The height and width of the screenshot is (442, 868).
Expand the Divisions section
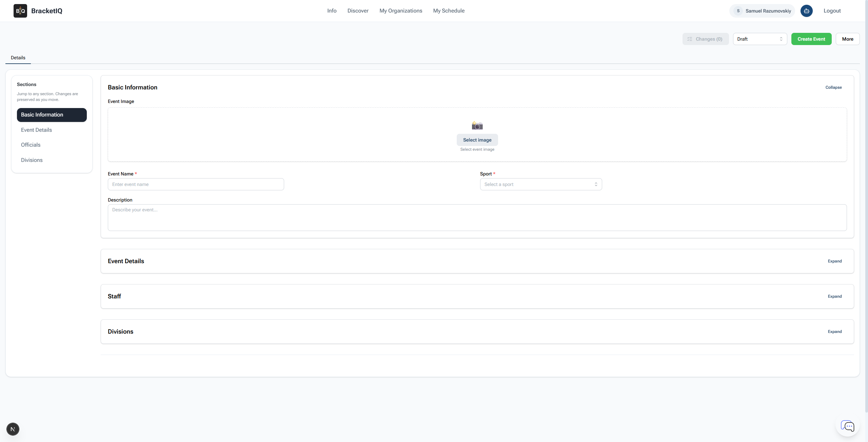click(x=835, y=332)
